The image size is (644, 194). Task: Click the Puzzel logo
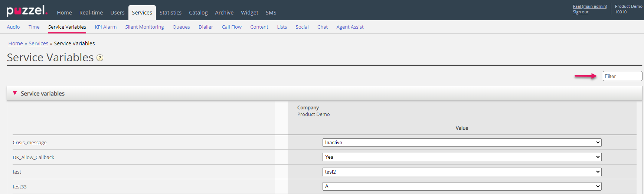point(27,10)
